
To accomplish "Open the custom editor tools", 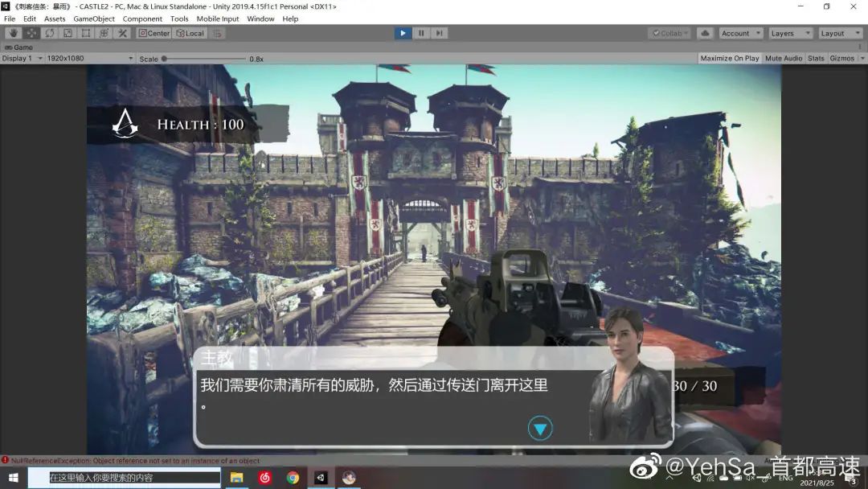I will click(x=122, y=33).
